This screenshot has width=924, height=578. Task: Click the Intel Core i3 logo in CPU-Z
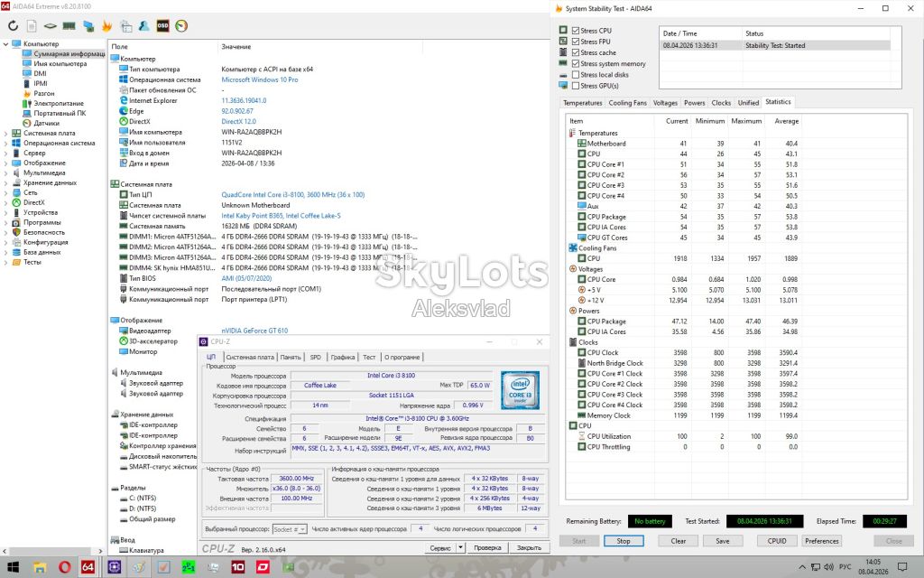tap(520, 390)
